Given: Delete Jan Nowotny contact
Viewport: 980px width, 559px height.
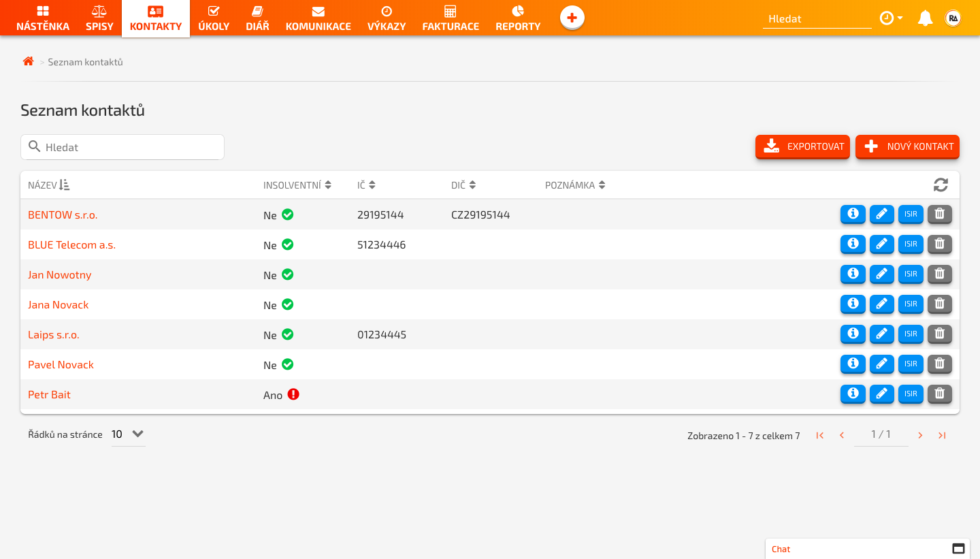Looking at the screenshot, I should (940, 274).
